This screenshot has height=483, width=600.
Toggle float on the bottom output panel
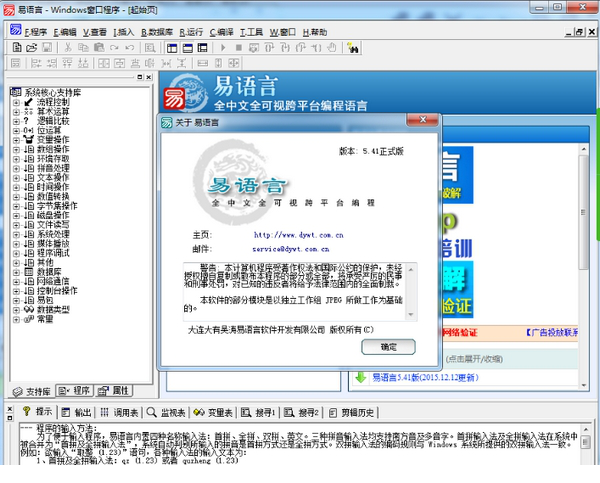10,418
